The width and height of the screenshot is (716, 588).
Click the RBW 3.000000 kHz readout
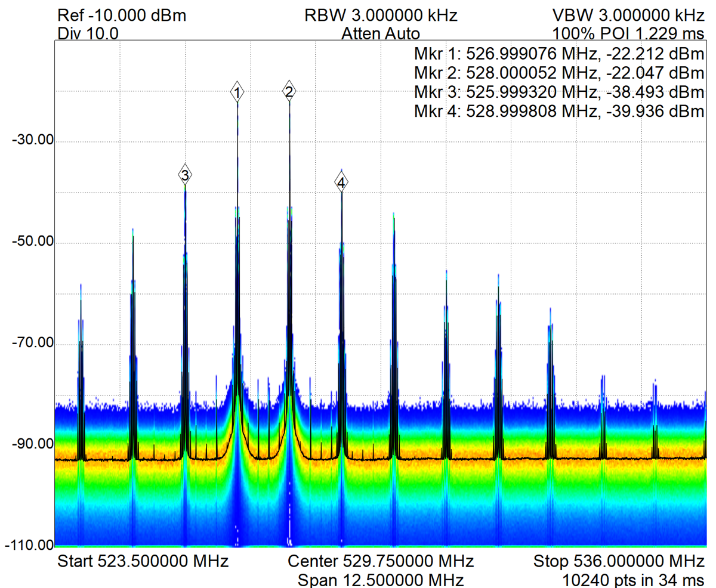[381, 16]
